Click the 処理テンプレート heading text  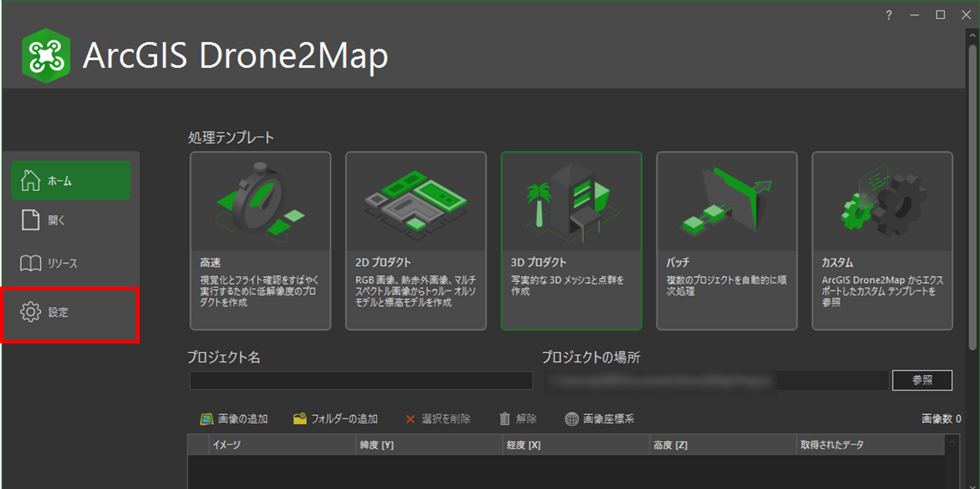(x=231, y=138)
